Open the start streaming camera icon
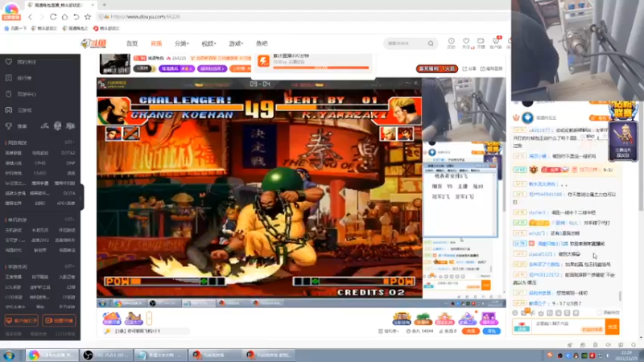 [481, 42]
